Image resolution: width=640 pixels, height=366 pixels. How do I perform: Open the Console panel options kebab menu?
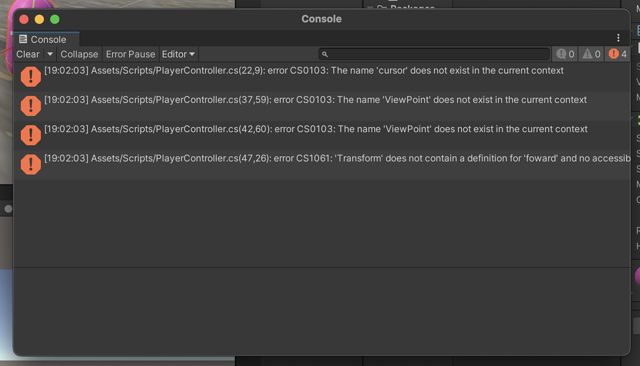click(x=618, y=38)
